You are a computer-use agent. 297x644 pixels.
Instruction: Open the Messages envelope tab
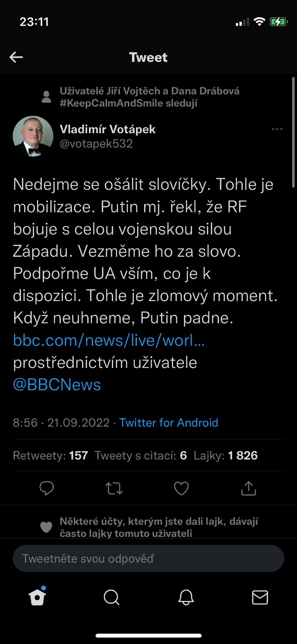click(260, 597)
